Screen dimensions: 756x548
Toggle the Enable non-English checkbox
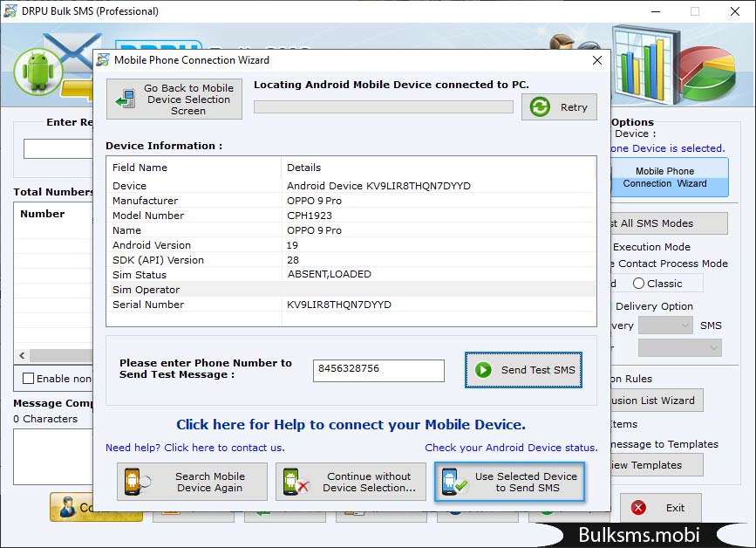[x=29, y=378]
